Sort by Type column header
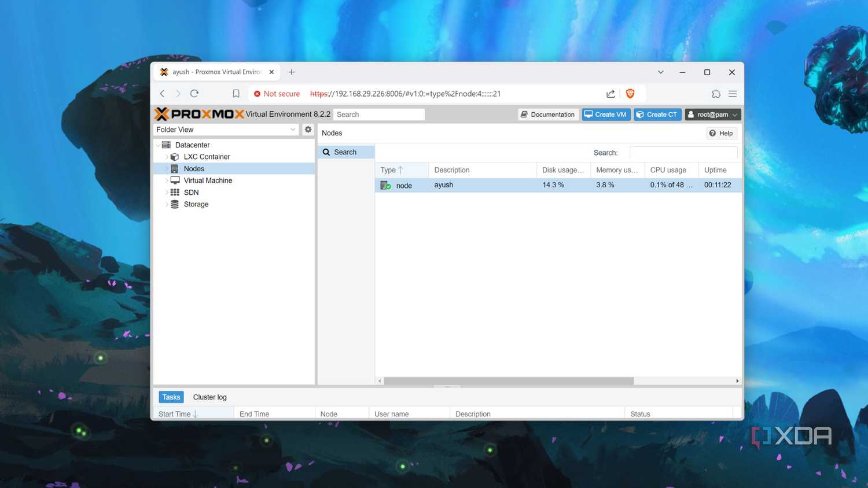Image resolution: width=868 pixels, height=488 pixels. [402, 170]
